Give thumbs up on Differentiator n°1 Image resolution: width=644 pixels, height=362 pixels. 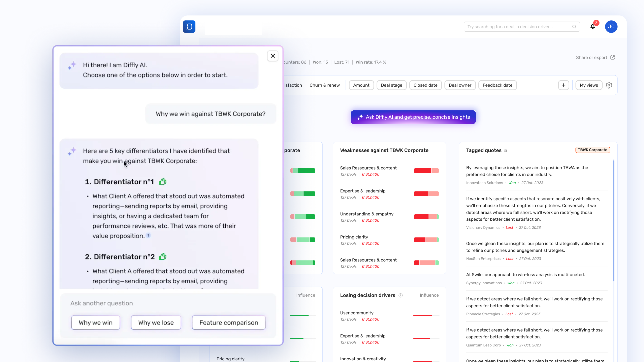[x=163, y=182]
